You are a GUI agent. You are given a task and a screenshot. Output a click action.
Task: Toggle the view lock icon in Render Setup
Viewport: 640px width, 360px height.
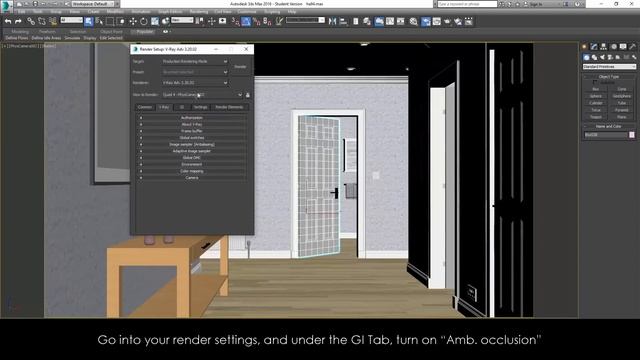click(x=247, y=95)
